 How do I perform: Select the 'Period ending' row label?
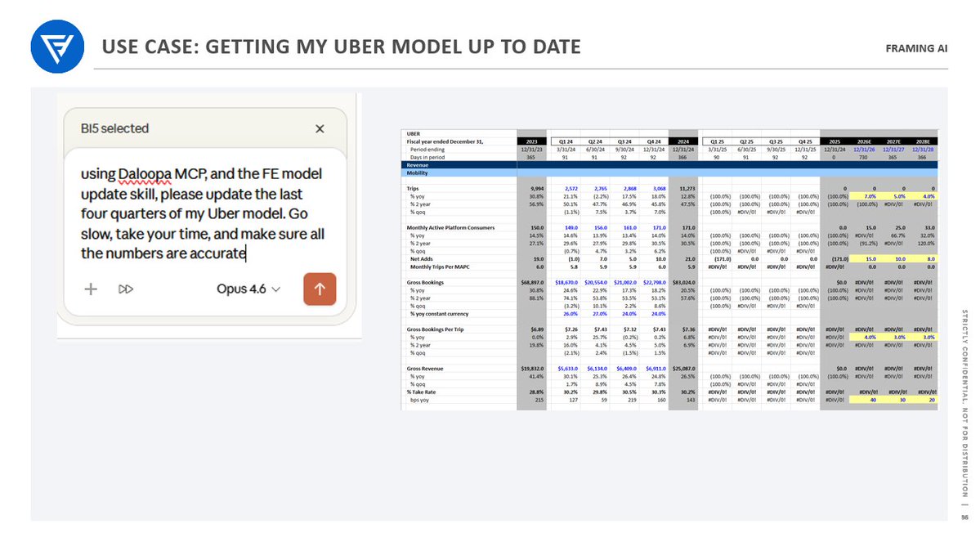(427, 150)
